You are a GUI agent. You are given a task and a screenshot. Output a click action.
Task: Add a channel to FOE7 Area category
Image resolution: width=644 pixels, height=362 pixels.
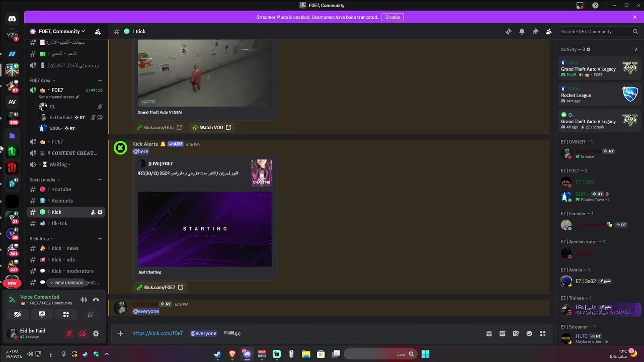point(100,80)
